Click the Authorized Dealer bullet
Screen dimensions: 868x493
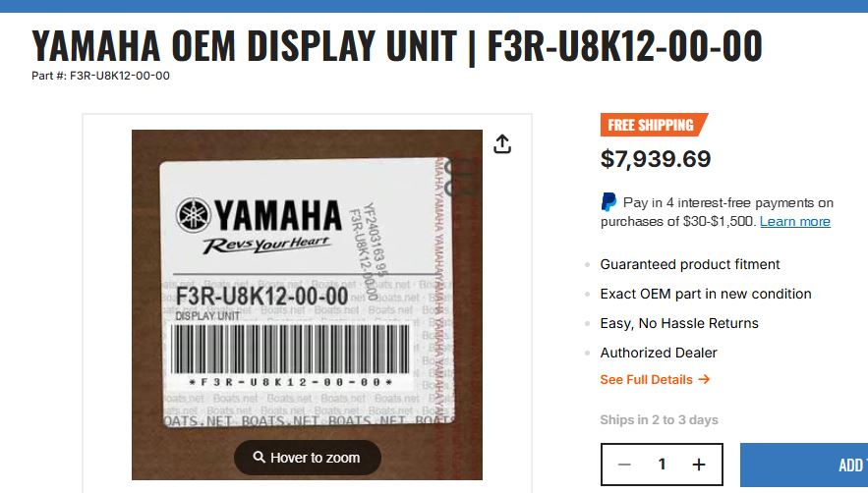click(659, 353)
